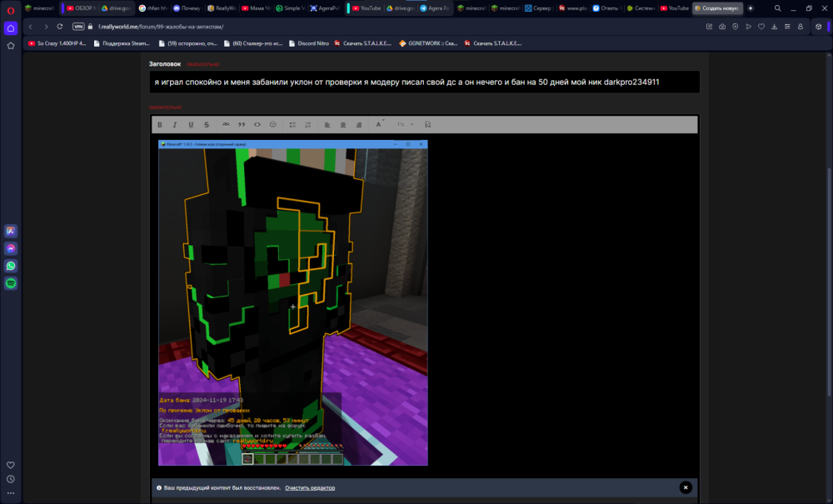This screenshot has height=504, width=833.
Task: Toggle the VPN badge in address bar
Action: click(78, 27)
